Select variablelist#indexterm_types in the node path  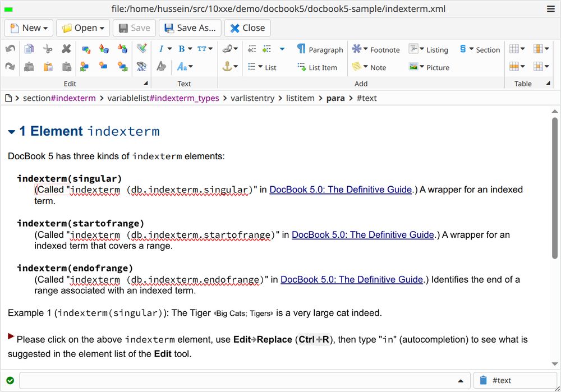(163, 98)
